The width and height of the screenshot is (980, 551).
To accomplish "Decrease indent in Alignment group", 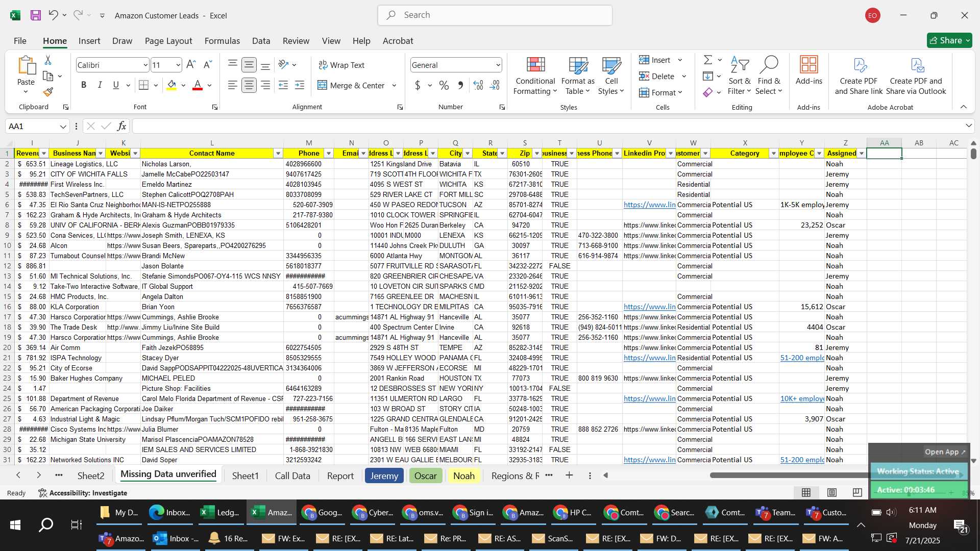I will pos(283,85).
